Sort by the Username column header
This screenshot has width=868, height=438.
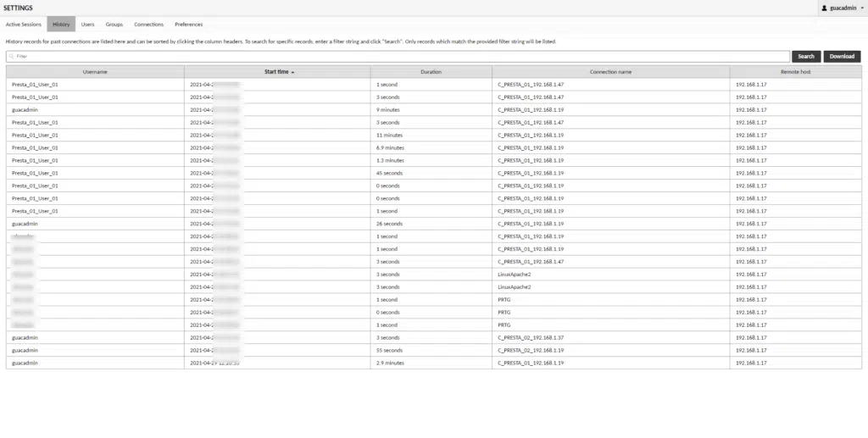coord(95,72)
